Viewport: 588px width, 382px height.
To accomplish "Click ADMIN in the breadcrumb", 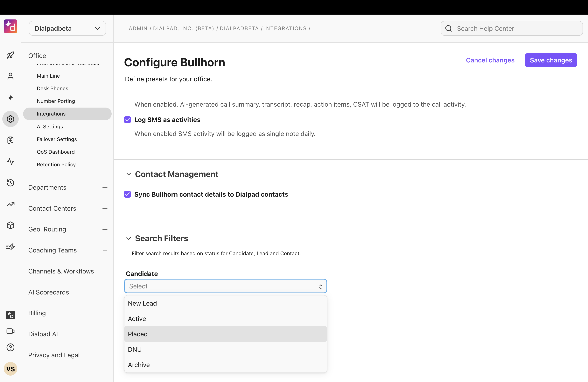I will (x=138, y=28).
